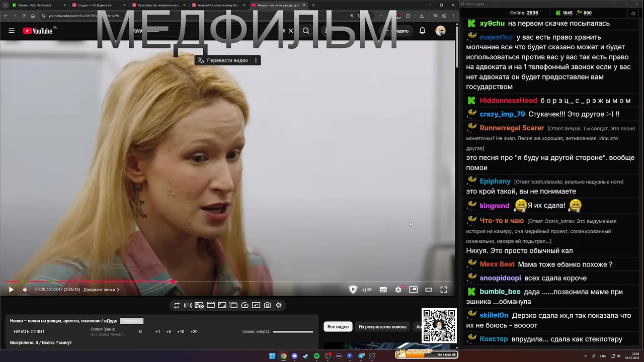
Task: Open more options next to Перевести видео
Action: click(x=256, y=60)
